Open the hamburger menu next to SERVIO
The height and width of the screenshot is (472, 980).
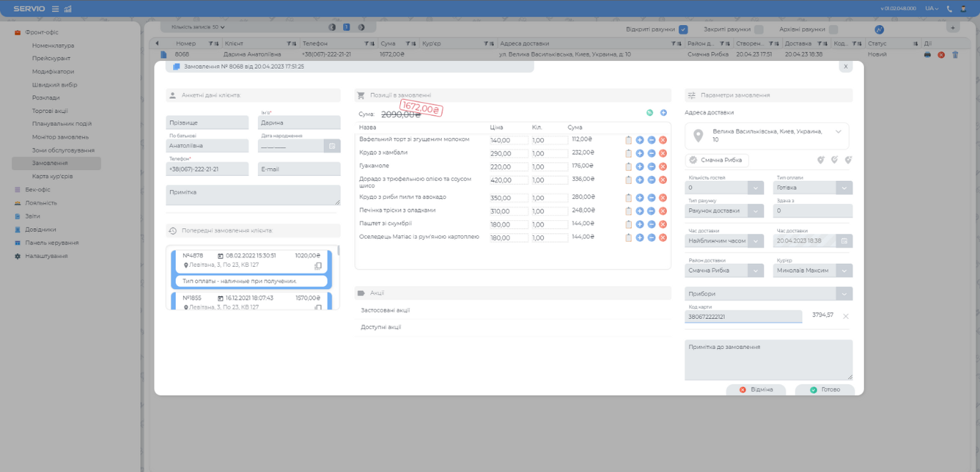55,9
